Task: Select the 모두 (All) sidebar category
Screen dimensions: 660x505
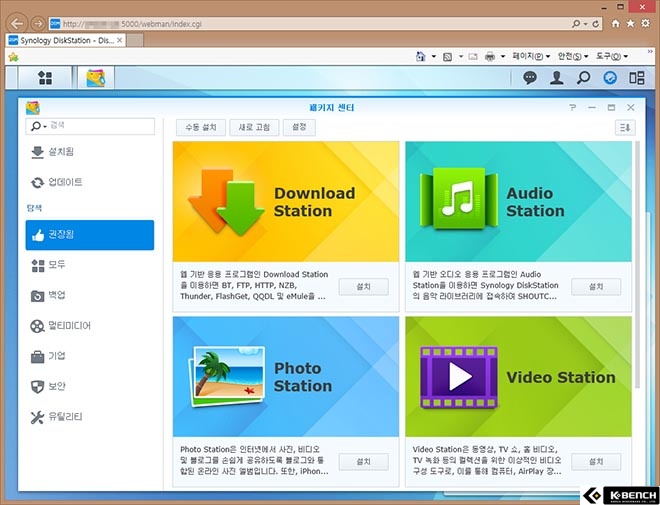Action: [90, 265]
